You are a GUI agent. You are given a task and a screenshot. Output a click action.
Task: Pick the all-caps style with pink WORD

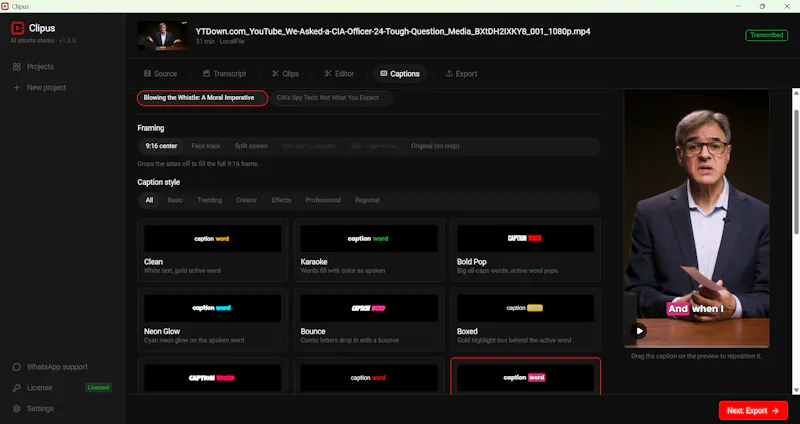pyautogui.click(x=212, y=377)
